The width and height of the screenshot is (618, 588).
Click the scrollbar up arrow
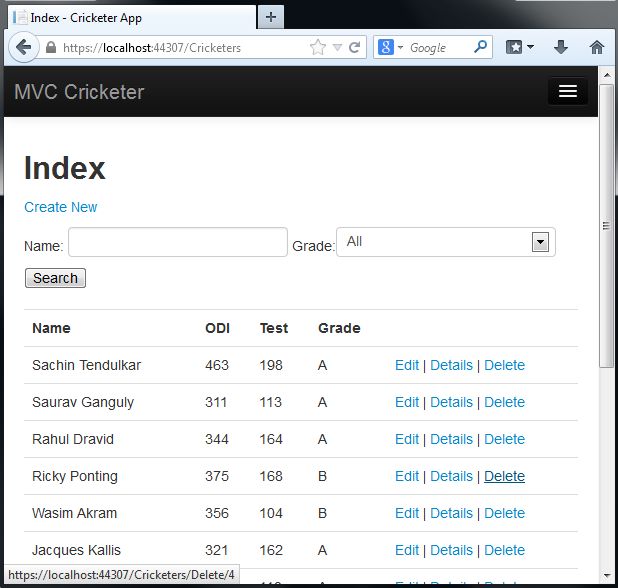coord(607,75)
